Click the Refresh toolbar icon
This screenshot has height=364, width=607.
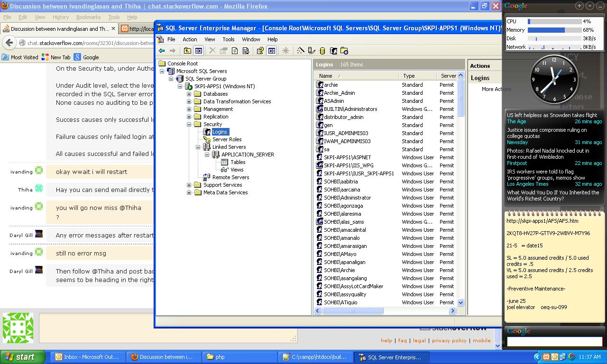(235, 51)
